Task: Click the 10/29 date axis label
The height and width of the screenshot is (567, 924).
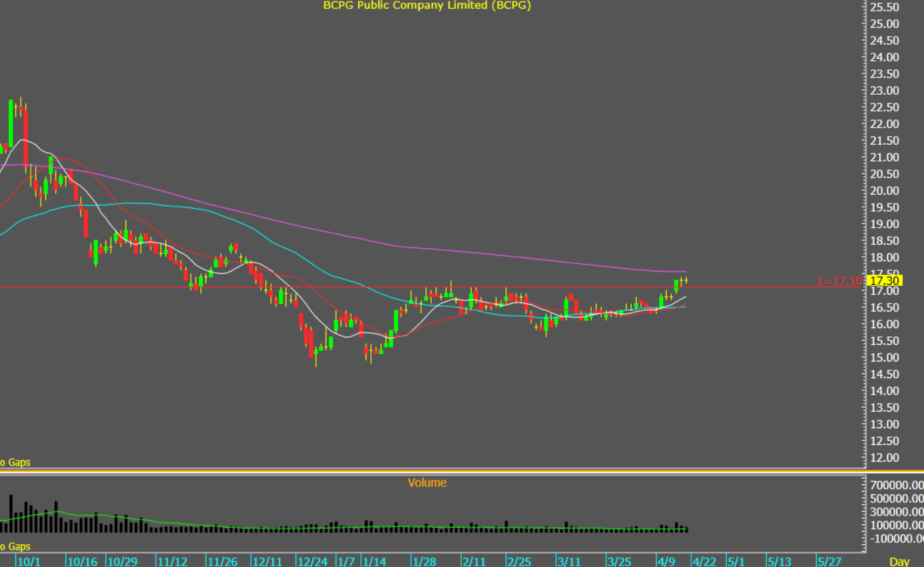Action: coord(122,562)
